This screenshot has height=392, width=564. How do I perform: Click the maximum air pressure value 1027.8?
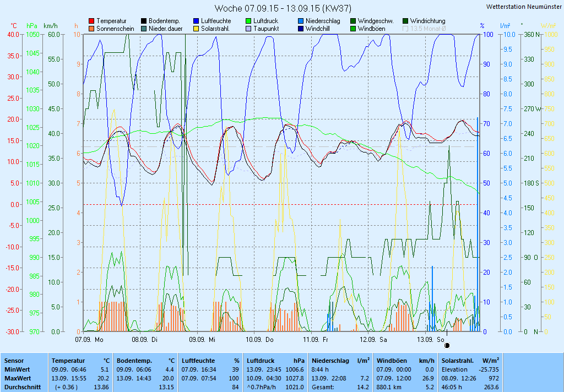295,378
